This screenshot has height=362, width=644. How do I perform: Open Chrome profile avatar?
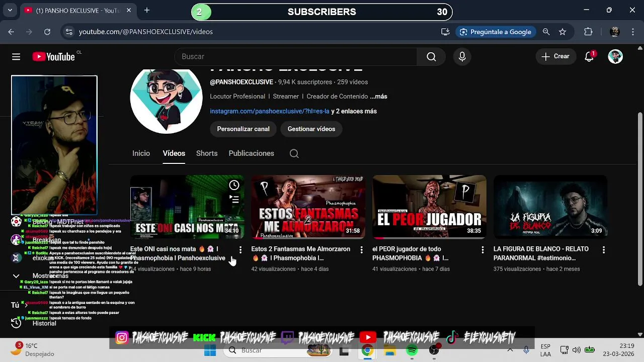tap(614, 32)
